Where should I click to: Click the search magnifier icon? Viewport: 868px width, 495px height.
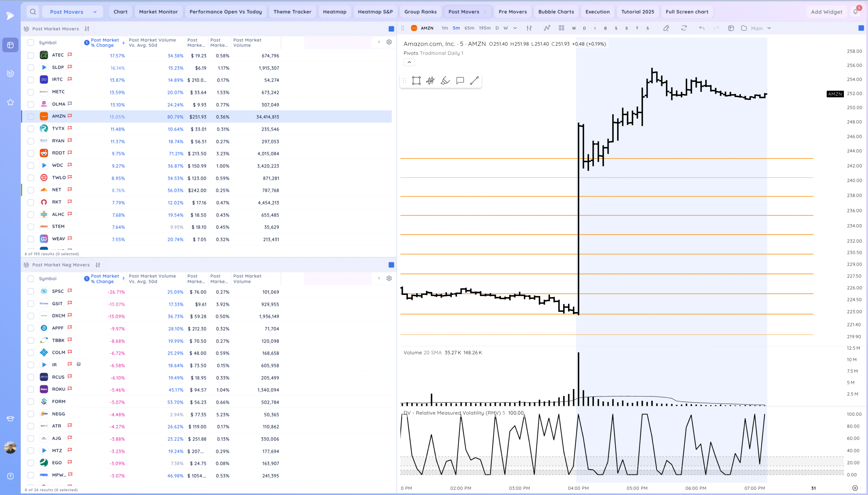[x=33, y=12]
